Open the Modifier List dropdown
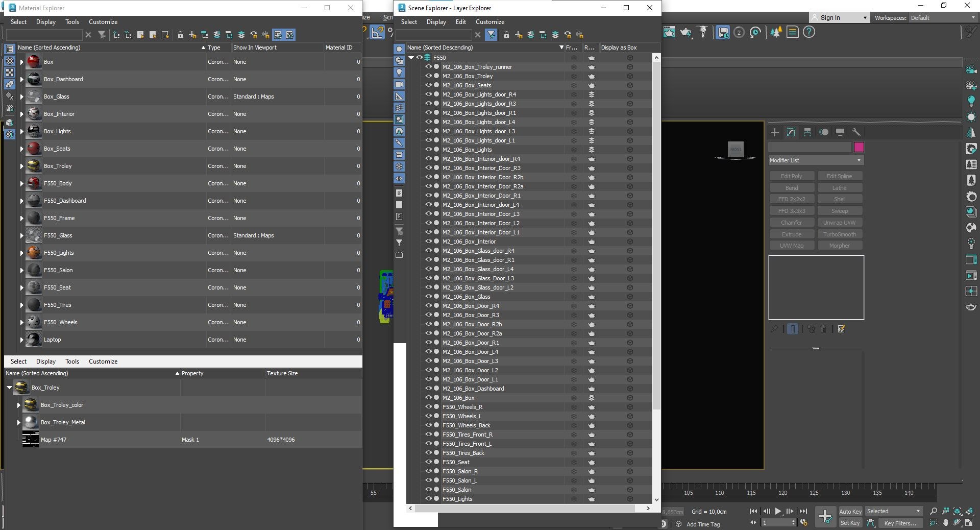 (x=816, y=160)
